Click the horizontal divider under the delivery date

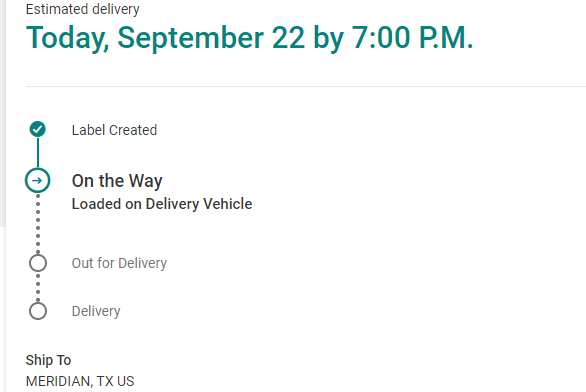(306, 86)
